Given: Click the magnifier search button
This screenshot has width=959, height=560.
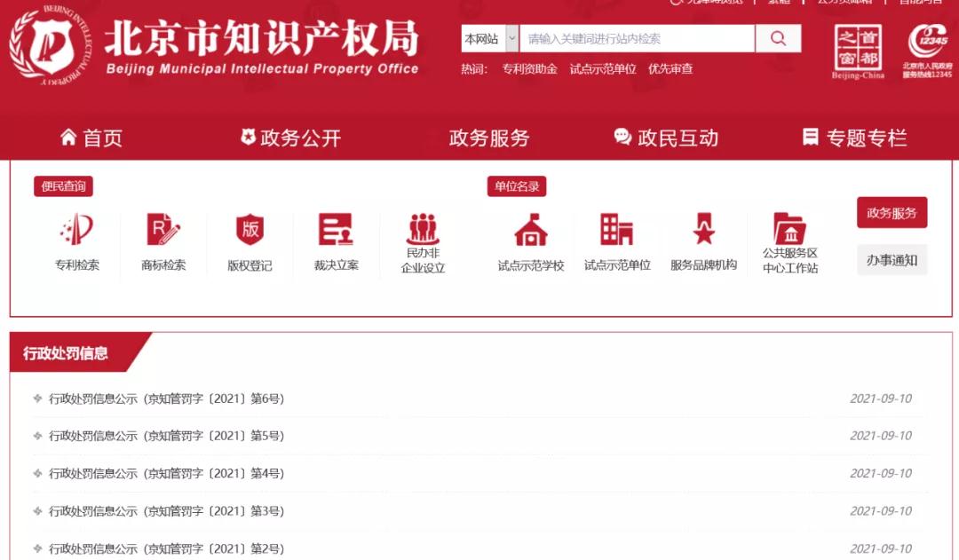Looking at the screenshot, I should 778,38.
